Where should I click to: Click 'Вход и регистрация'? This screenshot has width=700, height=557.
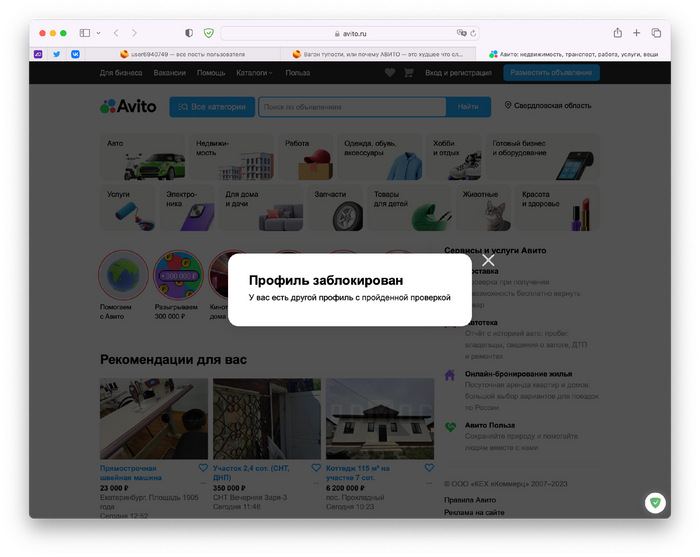[x=458, y=73]
